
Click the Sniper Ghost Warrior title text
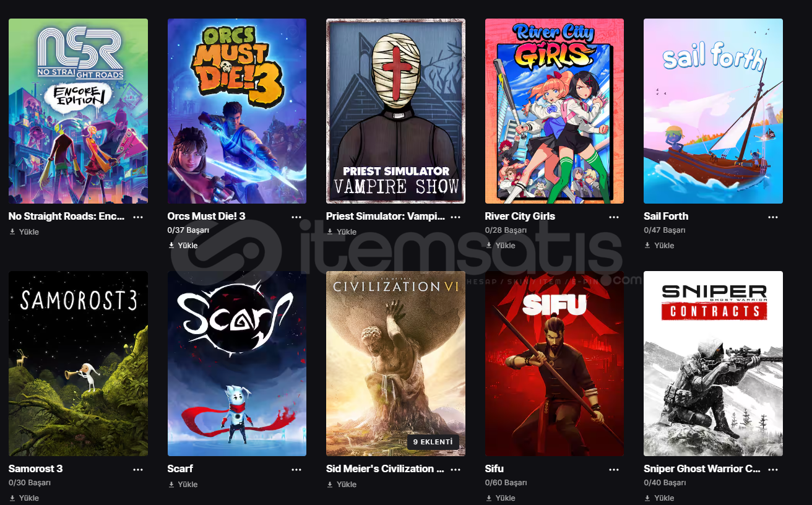702,469
